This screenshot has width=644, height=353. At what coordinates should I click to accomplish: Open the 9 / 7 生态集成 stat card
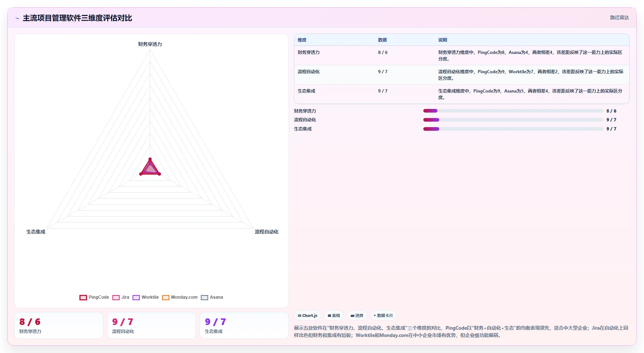pos(244,325)
